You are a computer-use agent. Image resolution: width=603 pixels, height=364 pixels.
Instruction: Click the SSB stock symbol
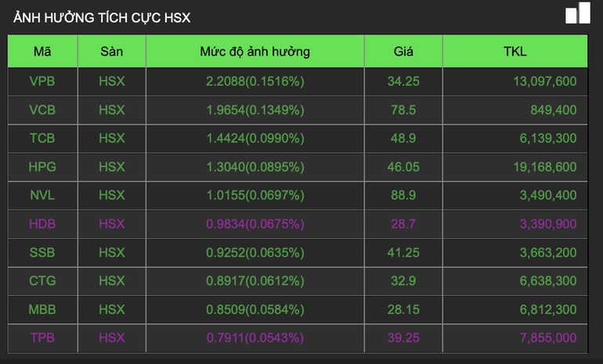pos(42,252)
